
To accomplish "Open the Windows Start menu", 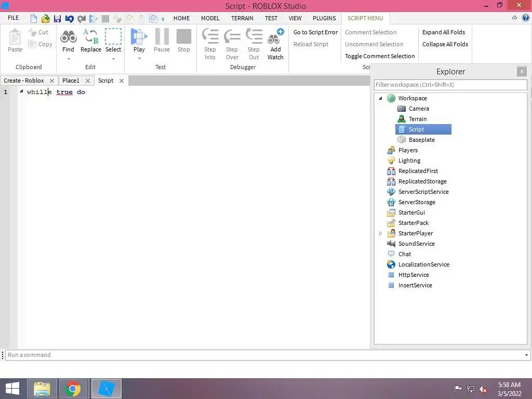I will [x=12, y=389].
